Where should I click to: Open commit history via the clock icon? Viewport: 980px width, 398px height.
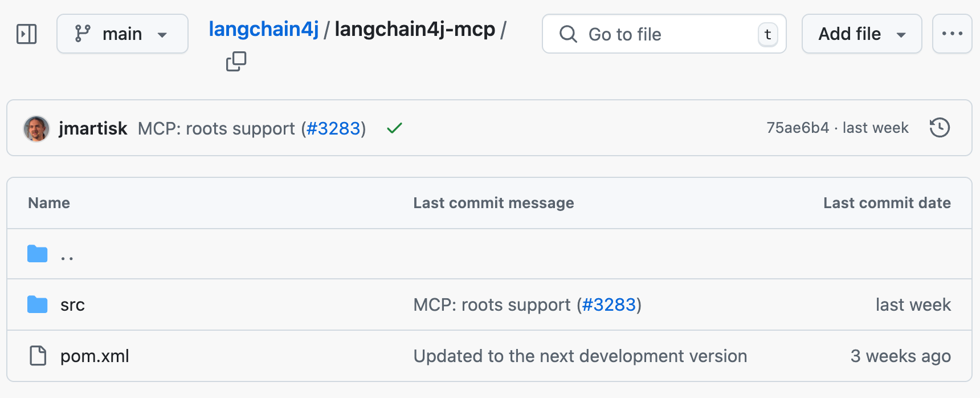coord(940,128)
